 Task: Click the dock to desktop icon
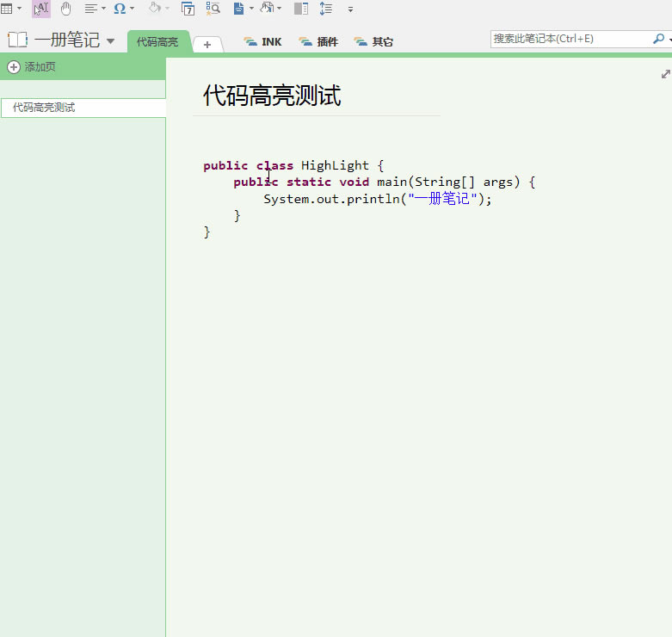click(x=300, y=9)
